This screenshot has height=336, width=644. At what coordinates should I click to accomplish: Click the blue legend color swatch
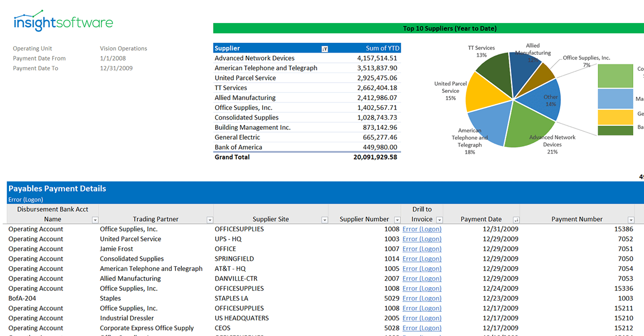(x=615, y=99)
